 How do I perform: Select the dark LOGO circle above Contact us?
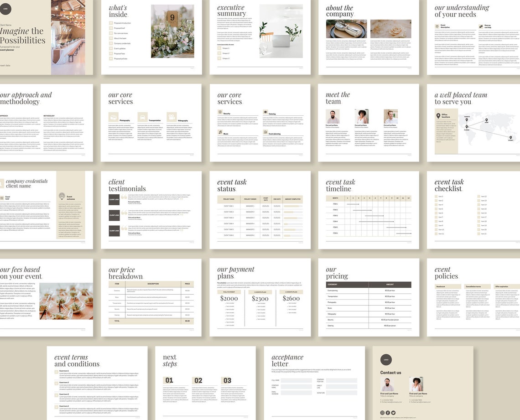click(x=386, y=360)
